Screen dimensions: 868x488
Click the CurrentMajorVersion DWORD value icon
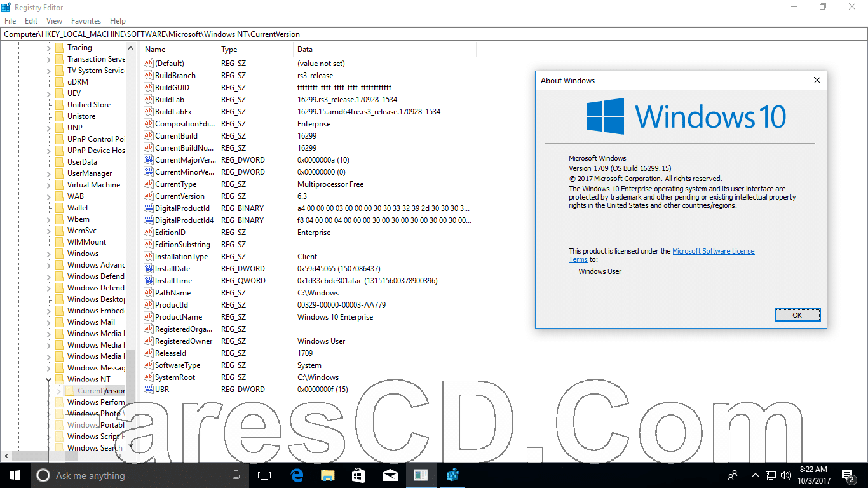click(149, 160)
